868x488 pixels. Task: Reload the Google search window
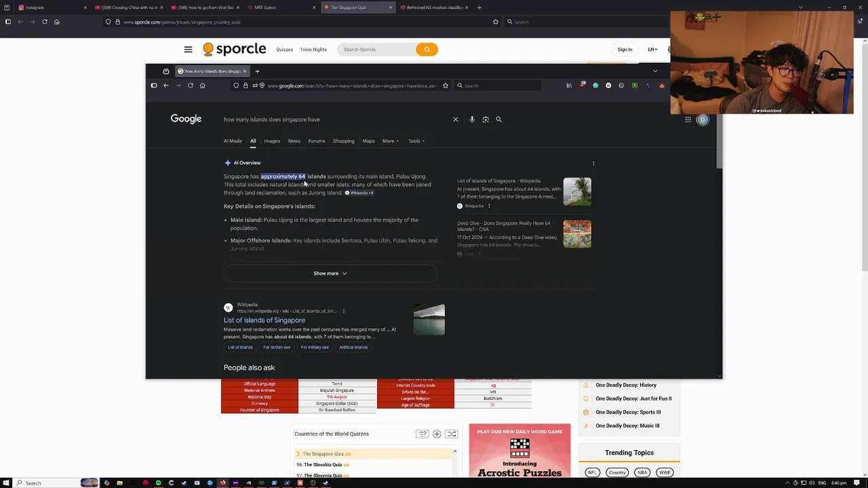[x=191, y=85]
